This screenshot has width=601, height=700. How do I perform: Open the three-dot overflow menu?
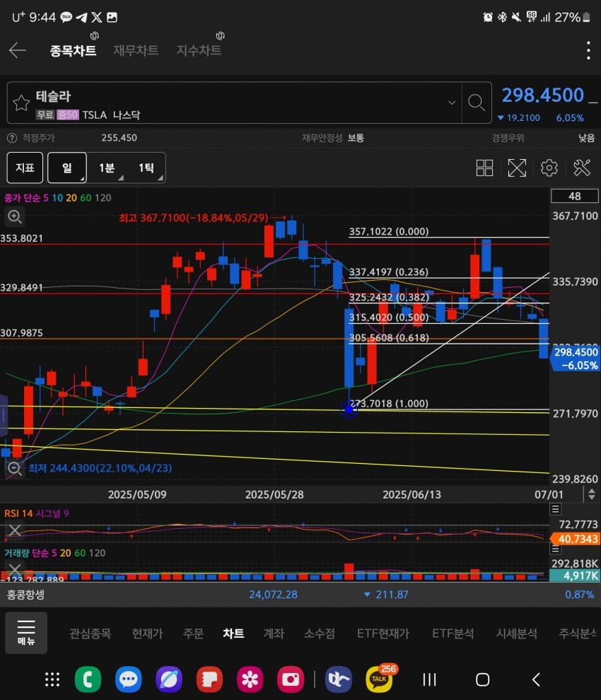pyautogui.click(x=588, y=50)
